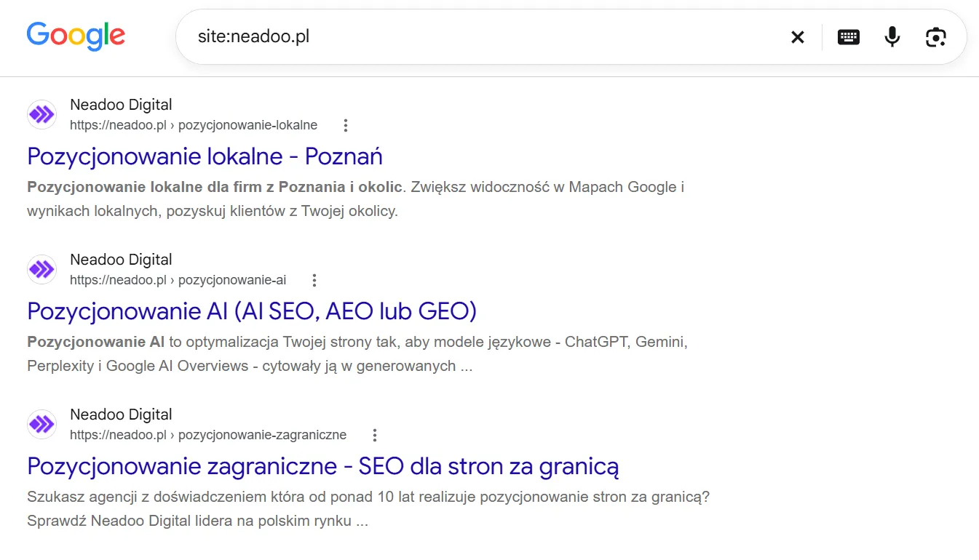Open the on-screen keyboard input tool
Image resolution: width=979 pixels, height=560 pixels.
click(x=849, y=37)
